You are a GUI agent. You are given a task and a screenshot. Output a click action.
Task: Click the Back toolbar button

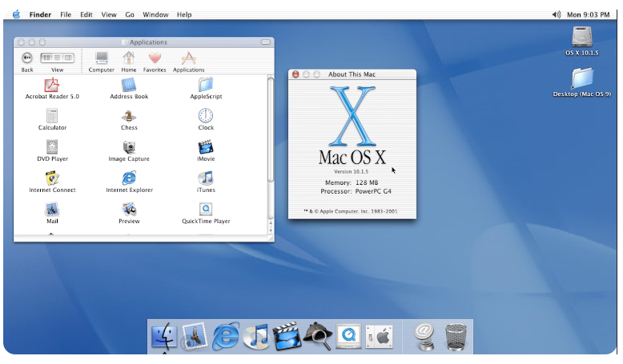coord(27,58)
